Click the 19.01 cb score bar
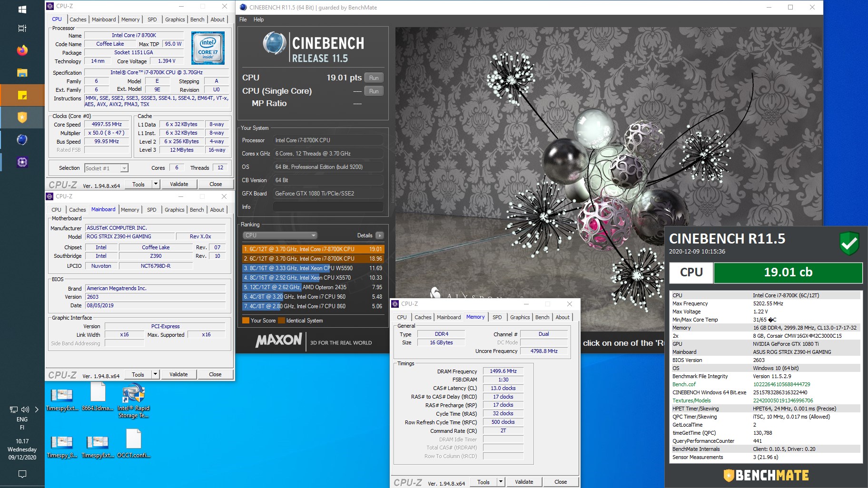This screenshot has height=488, width=868. (788, 273)
